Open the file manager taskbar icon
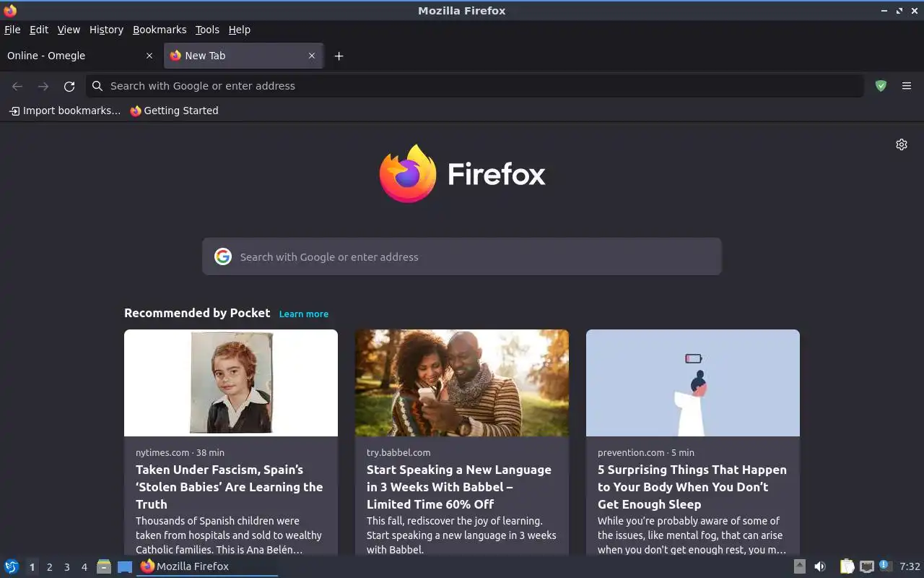924x578 pixels. (104, 566)
